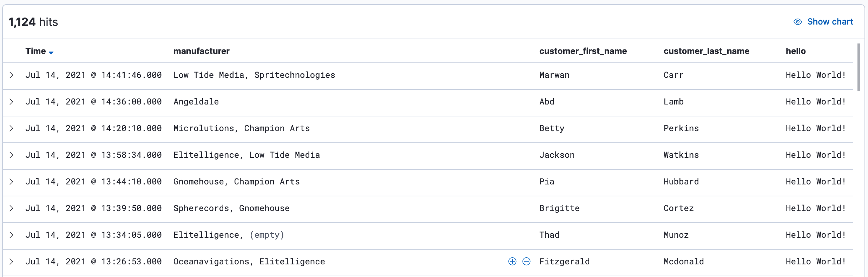Click the (empty) manufacturer value on Thad's row
Viewport: 868px width, 277px height.
(x=267, y=235)
